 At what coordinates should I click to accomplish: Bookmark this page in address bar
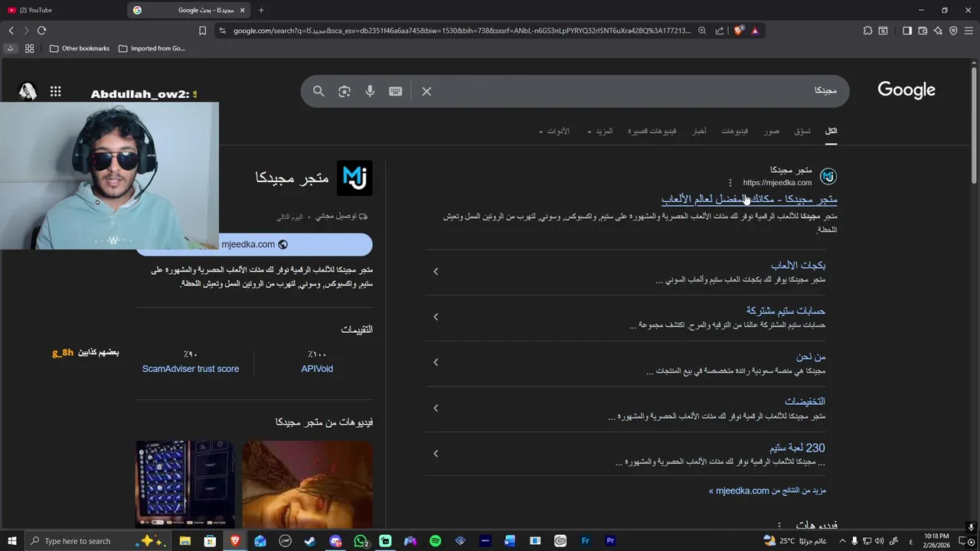click(202, 31)
